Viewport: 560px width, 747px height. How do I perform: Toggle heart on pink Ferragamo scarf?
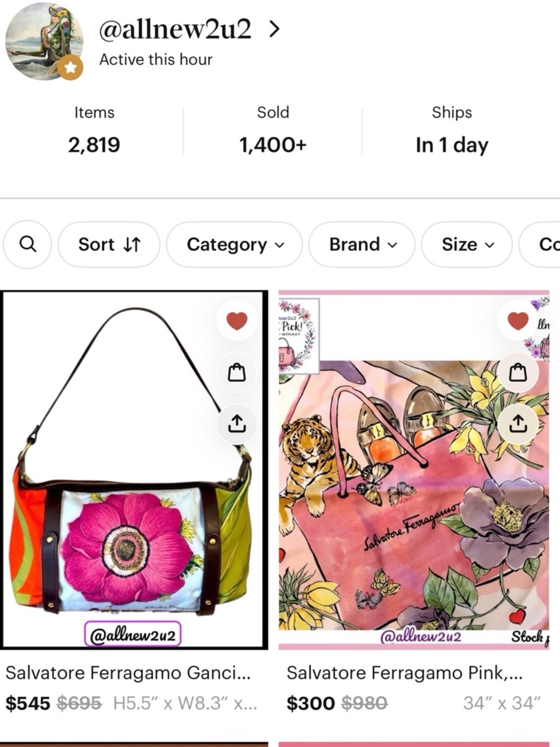[x=517, y=321]
